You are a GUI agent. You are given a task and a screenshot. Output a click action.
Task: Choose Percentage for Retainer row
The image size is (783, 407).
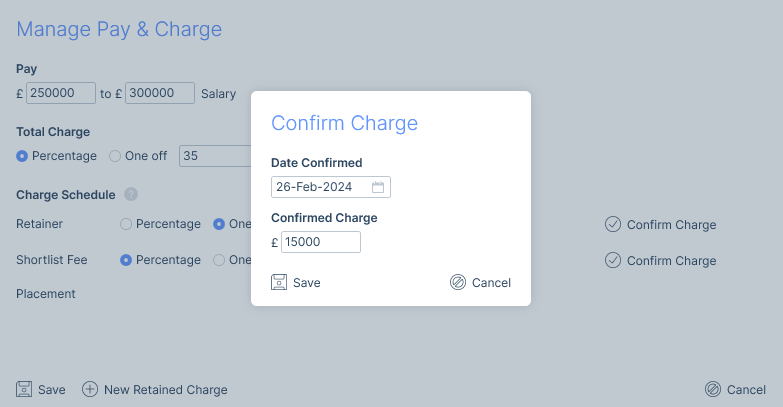click(x=126, y=224)
